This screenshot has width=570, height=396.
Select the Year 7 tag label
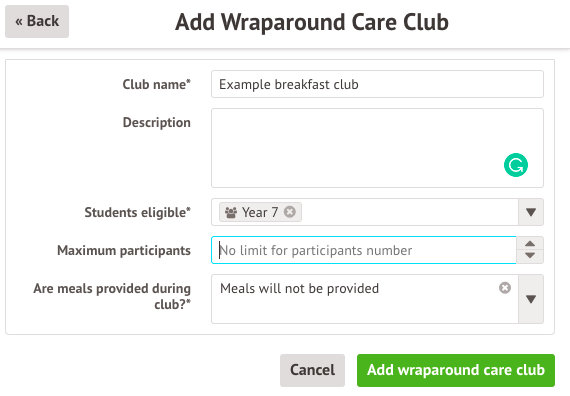coord(260,212)
